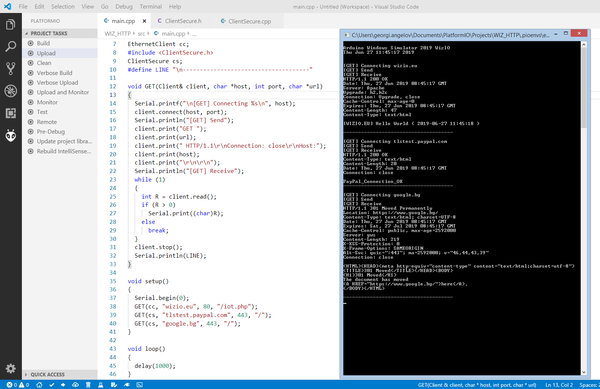Click PlatformIO Test flask icon in status bar
Screen dimensions: 600x389
[x=101, y=385]
